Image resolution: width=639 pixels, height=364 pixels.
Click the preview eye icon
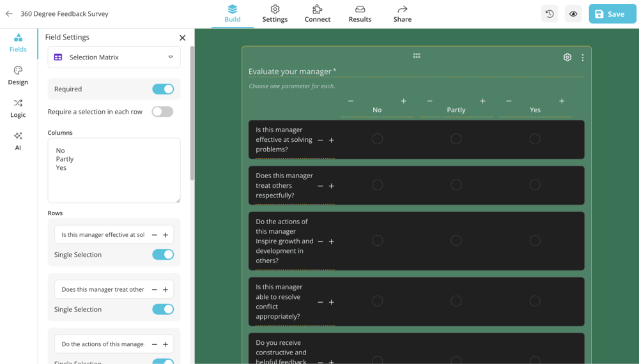(x=573, y=14)
